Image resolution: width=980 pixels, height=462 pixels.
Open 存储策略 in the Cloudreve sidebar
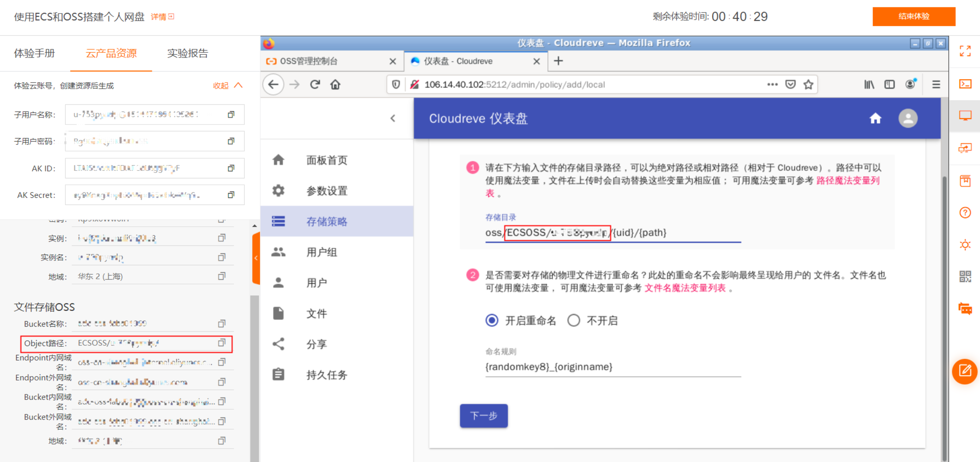click(x=337, y=221)
